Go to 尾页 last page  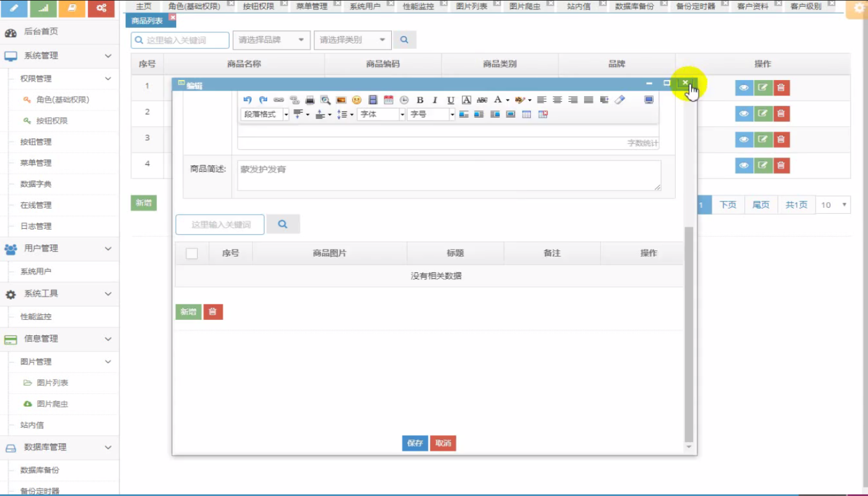tap(761, 205)
